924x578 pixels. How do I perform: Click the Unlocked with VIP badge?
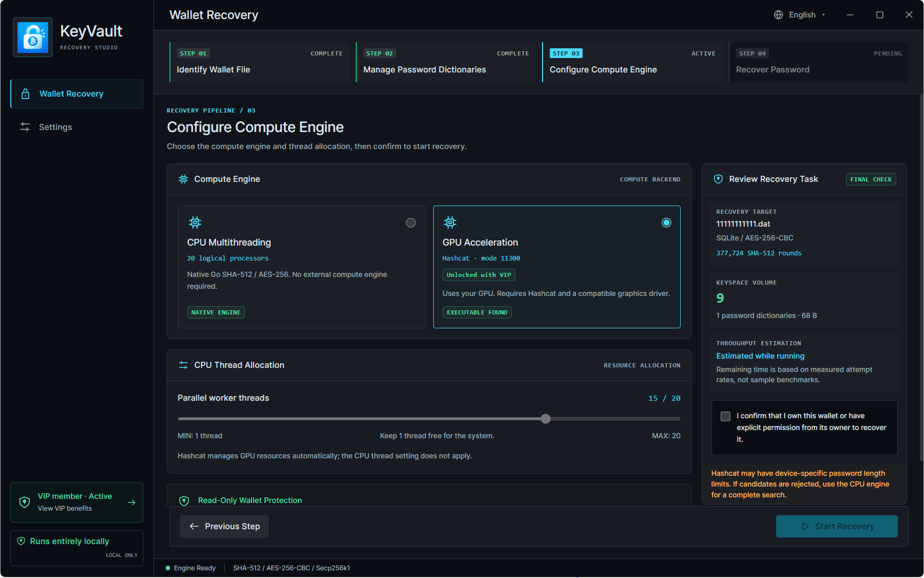pos(478,275)
